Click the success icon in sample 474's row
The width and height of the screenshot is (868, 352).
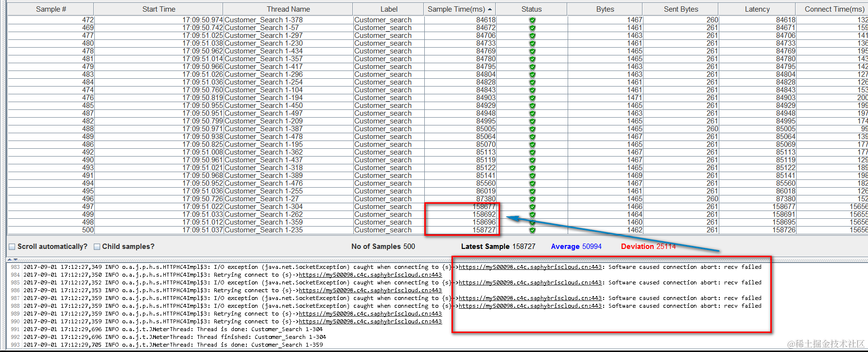click(x=532, y=90)
